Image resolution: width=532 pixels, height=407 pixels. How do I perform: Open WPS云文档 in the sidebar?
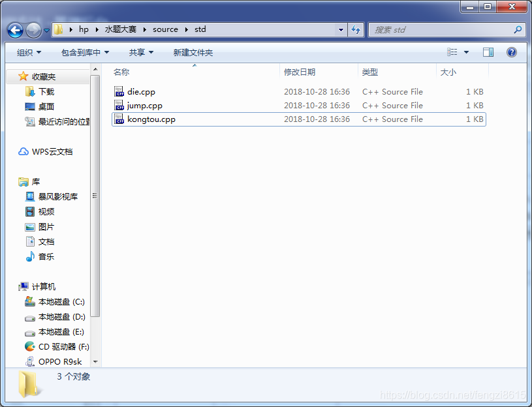tap(52, 152)
